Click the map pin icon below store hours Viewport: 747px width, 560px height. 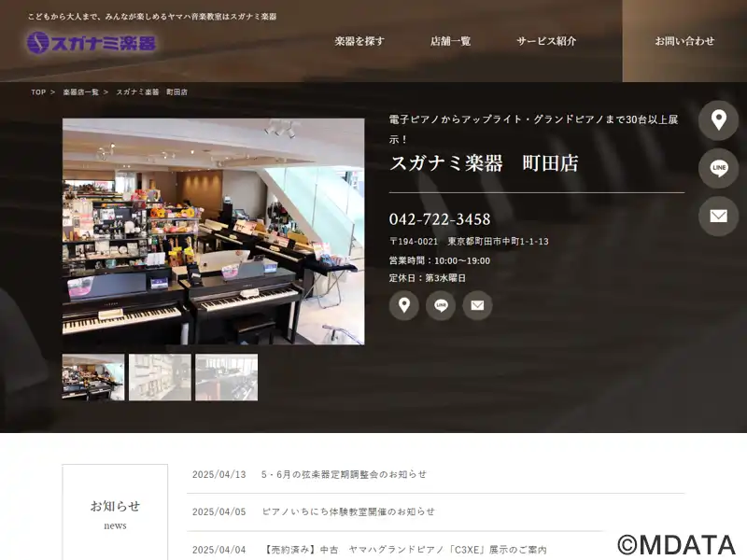[404, 305]
